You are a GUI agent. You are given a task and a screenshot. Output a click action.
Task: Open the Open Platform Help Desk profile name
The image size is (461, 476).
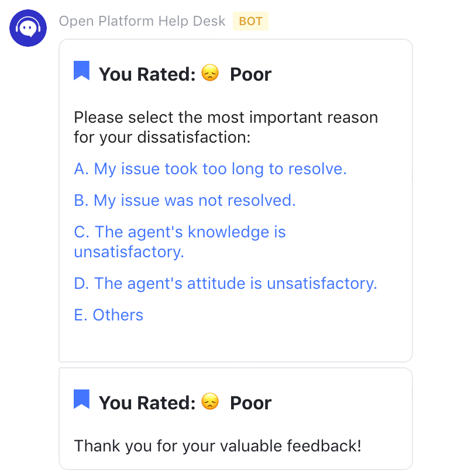(x=142, y=22)
